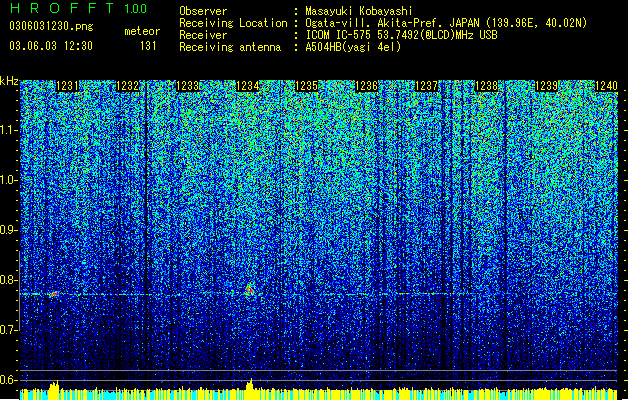This screenshot has height=400, width=629.
Task: Click the filename 0306031230.png
Action: coord(51,26)
